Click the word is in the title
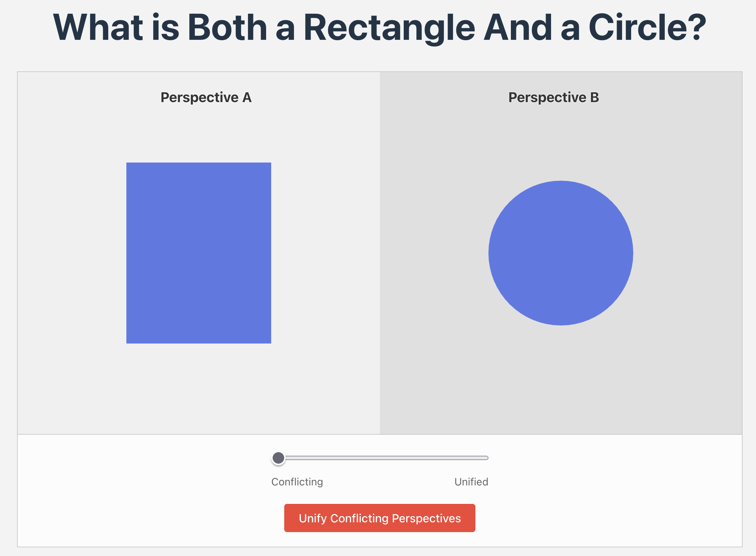756x556 pixels. (x=165, y=28)
